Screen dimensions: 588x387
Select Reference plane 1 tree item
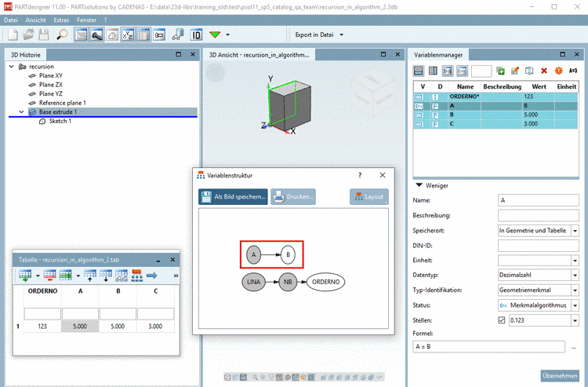click(62, 103)
